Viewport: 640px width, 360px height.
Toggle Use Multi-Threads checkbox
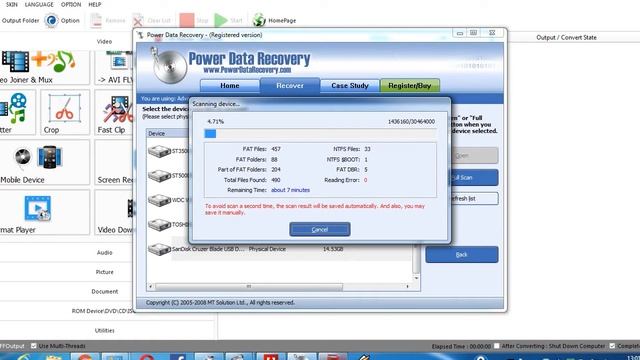tap(34, 346)
